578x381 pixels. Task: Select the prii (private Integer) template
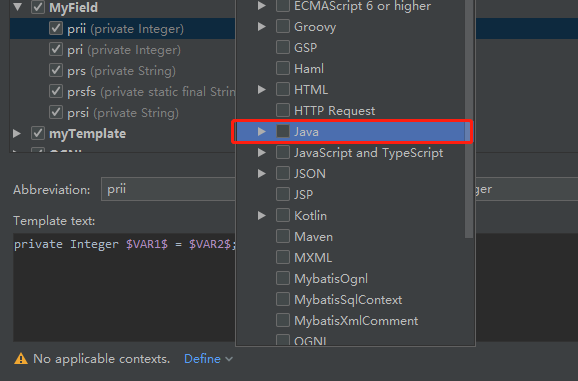point(125,28)
